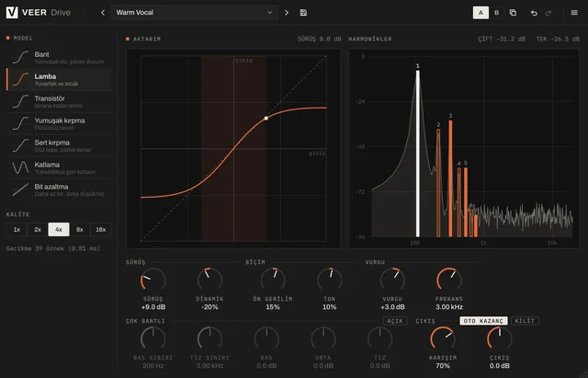The height and width of the screenshot is (378, 588).
Task: Click the TİZ SINIRI knob
Action: tap(210, 339)
